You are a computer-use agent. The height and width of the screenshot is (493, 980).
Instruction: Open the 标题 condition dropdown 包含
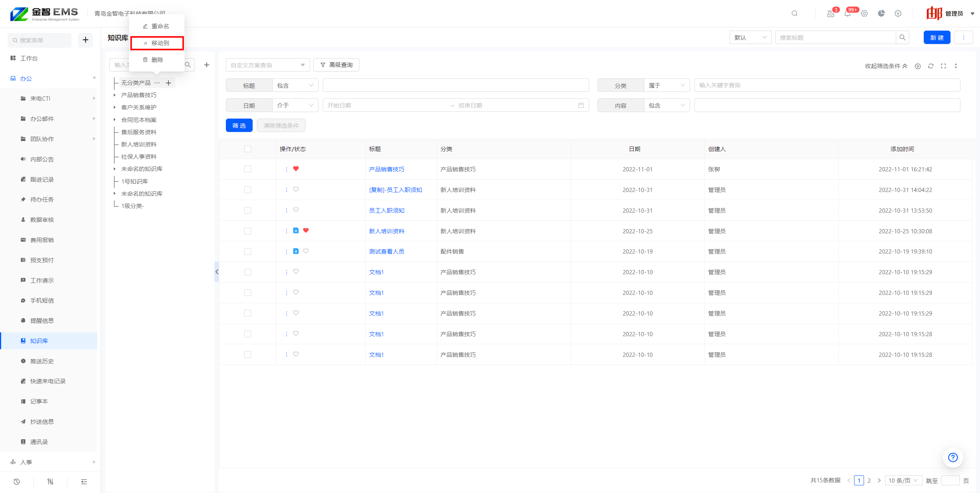coord(295,85)
